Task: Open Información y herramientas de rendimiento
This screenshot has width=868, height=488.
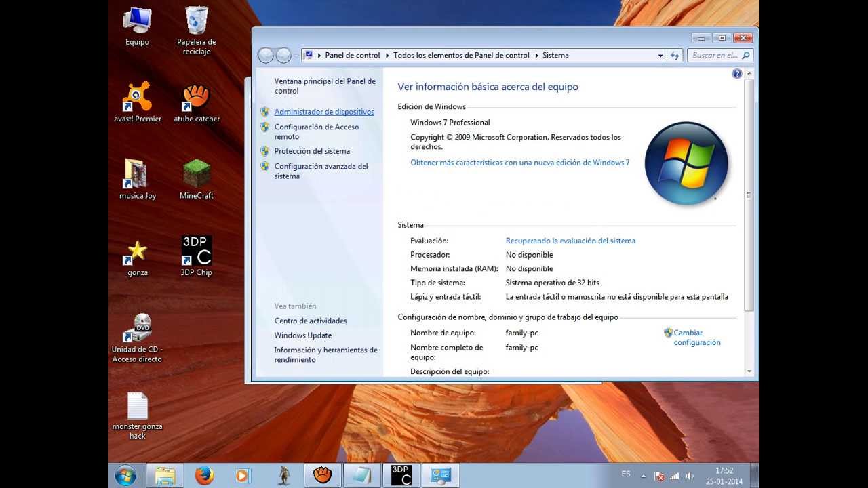Action: pyautogui.click(x=325, y=354)
